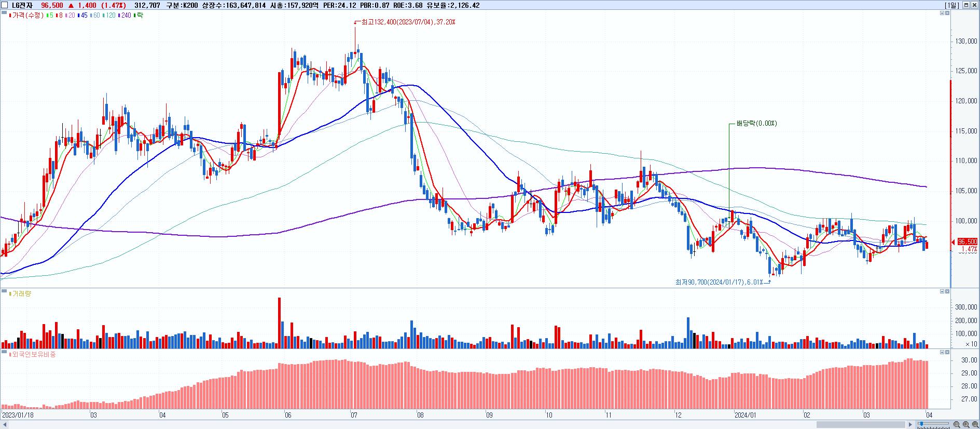Click the 배당락(0.00%) marker label
Viewport: 980px width, 429px height.
tap(756, 124)
